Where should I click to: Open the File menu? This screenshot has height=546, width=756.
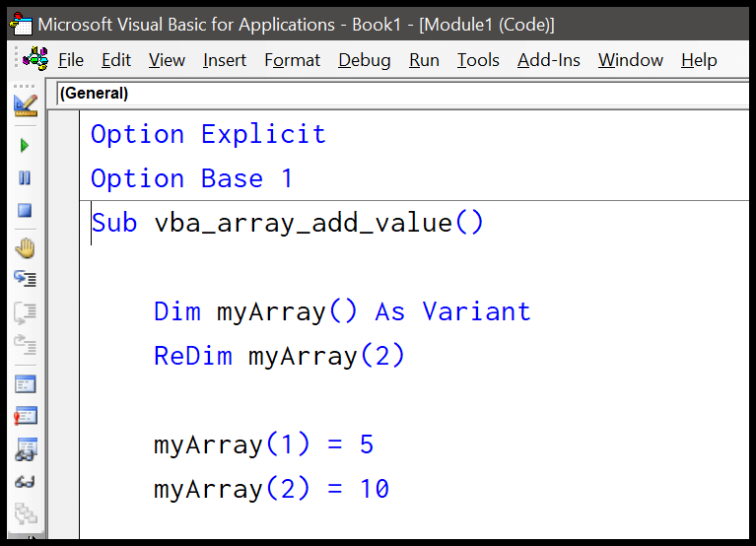[x=71, y=60]
